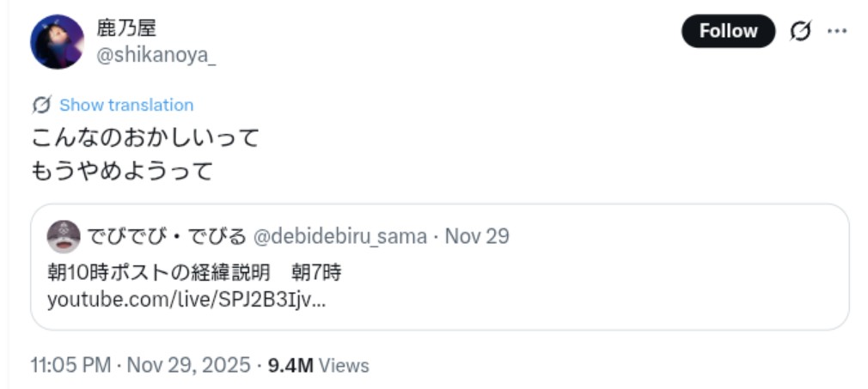868x389 pixels.
Task: Click the でびでび・でびる name in quoted post
Action: (x=168, y=236)
